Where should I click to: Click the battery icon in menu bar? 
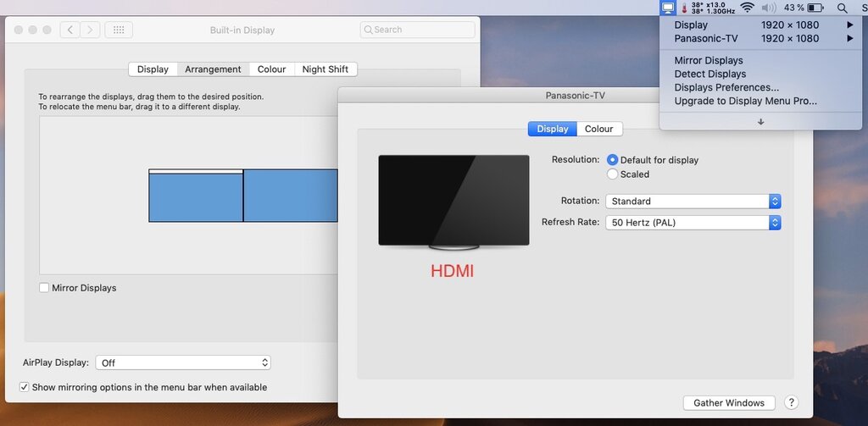[815, 8]
